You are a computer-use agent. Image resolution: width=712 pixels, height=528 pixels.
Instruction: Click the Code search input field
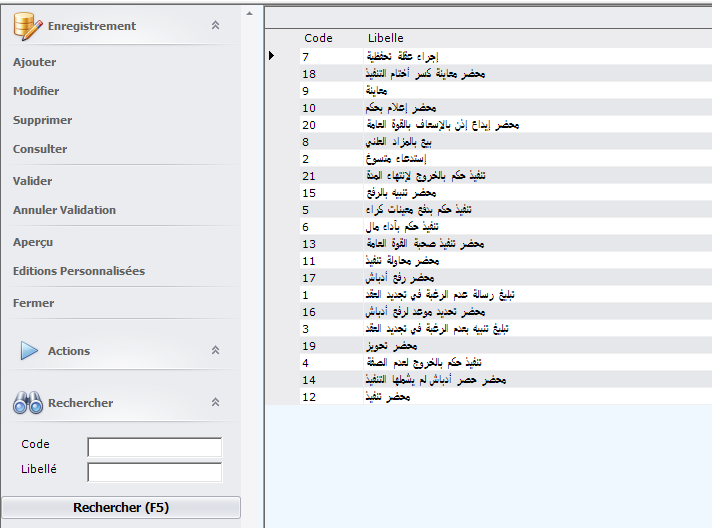point(154,447)
